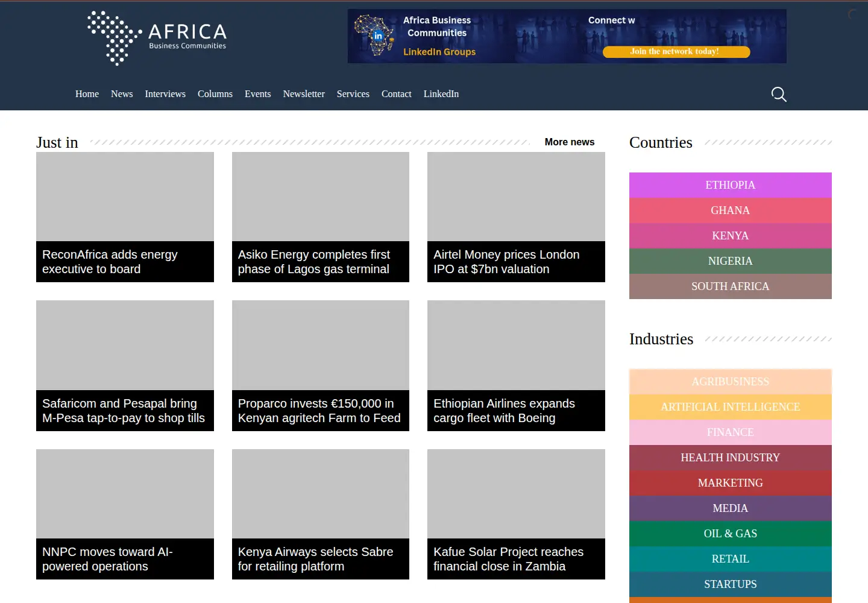Open the Safaricom and Pesapal article
Viewport: 868px width, 603px height.
coord(125,411)
